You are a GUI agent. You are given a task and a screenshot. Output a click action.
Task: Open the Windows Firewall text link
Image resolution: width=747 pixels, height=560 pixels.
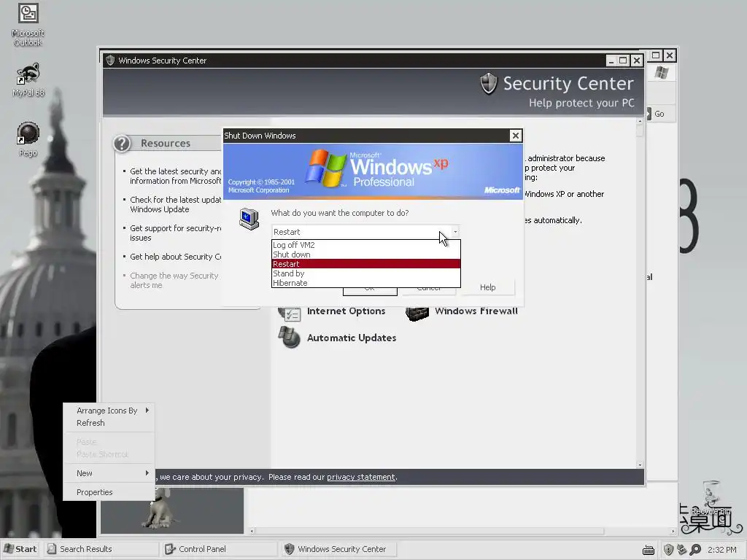[476, 311]
